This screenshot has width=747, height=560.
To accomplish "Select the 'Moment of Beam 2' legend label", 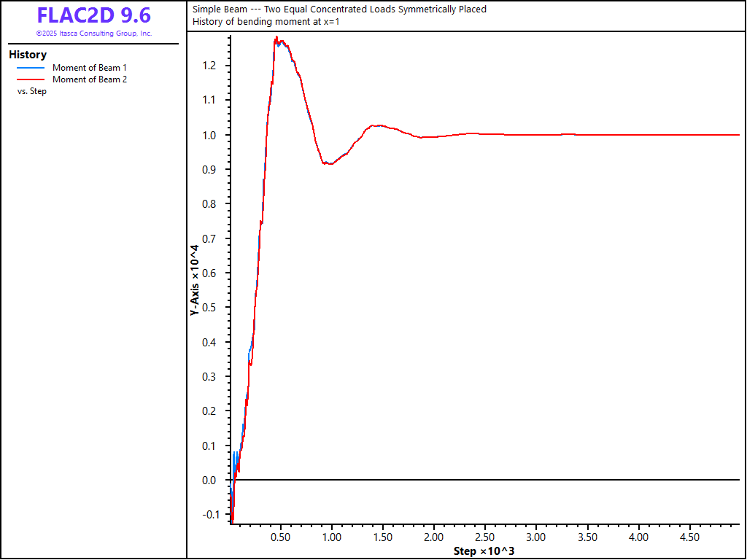I will (x=90, y=79).
